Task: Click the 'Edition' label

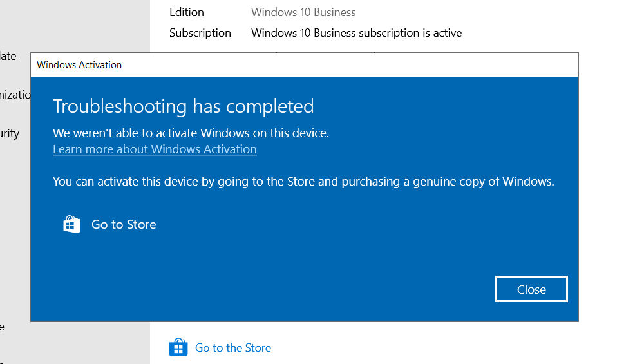Action: pos(187,12)
